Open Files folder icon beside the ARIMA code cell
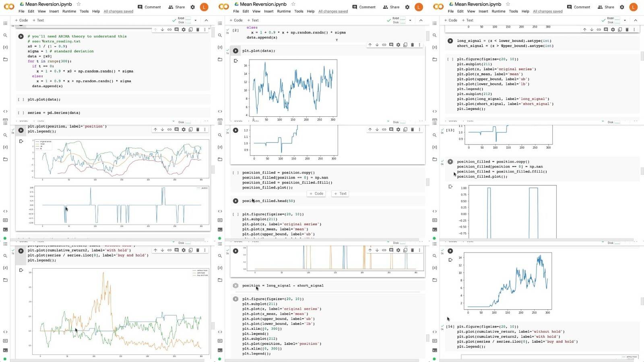The width and height of the screenshot is (644, 362). pyautogui.click(x=5, y=59)
